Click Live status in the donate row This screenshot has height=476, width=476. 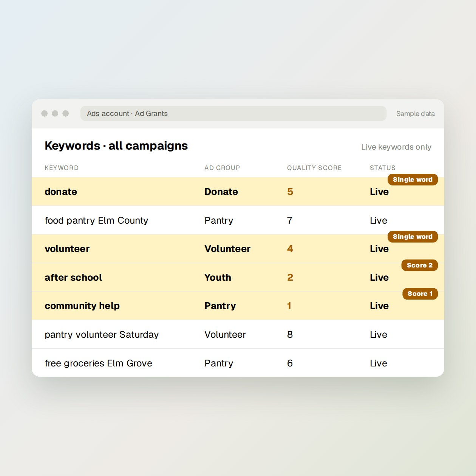(x=379, y=192)
